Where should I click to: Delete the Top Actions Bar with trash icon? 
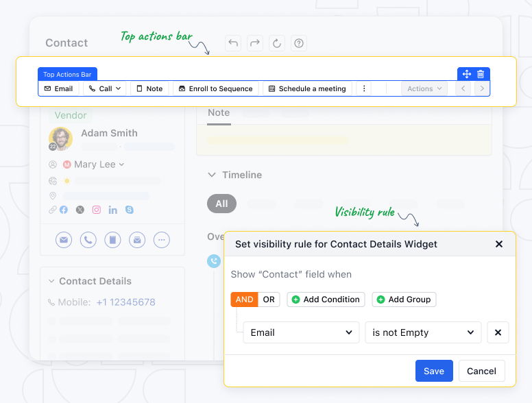coord(481,74)
